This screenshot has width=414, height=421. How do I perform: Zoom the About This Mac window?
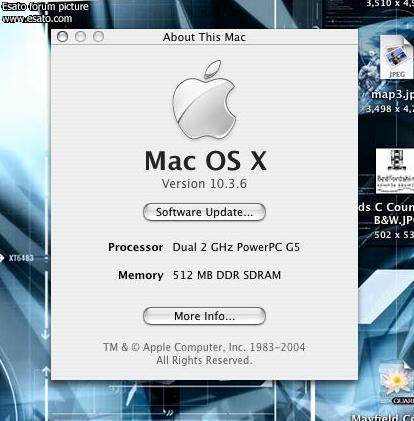pos(98,37)
